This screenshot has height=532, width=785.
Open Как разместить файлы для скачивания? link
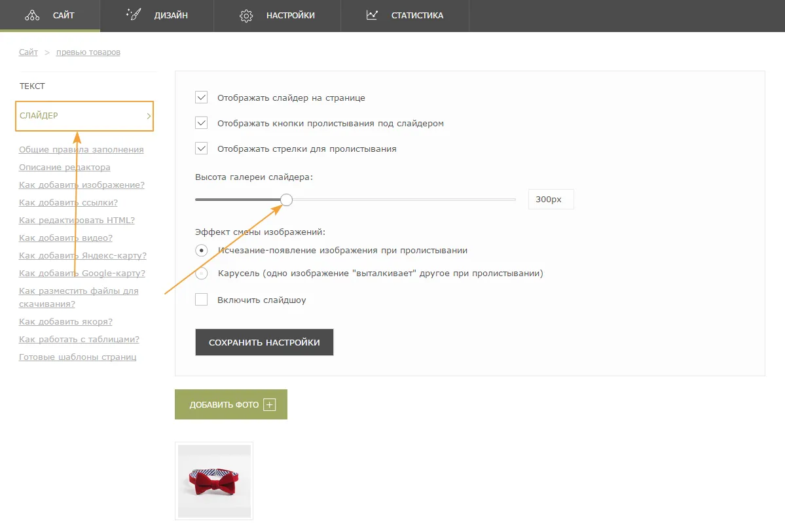click(79, 297)
